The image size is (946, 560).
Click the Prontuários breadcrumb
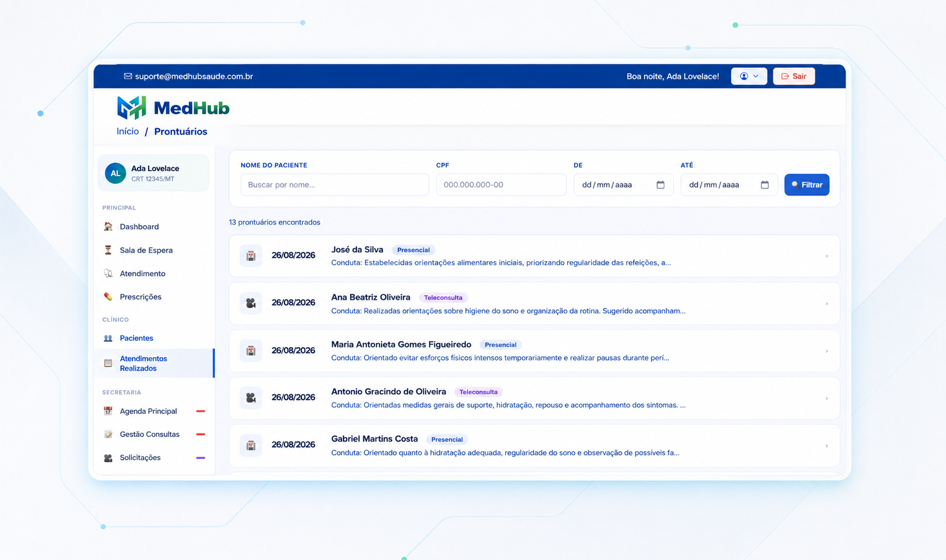[181, 132]
